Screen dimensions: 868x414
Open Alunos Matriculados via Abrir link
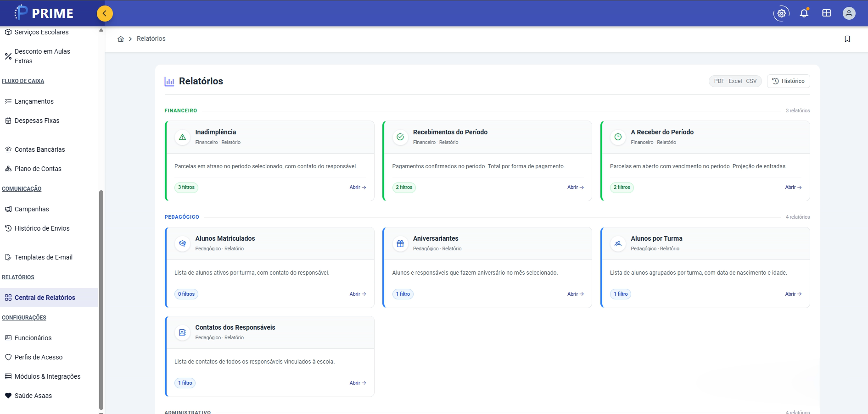click(358, 294)
